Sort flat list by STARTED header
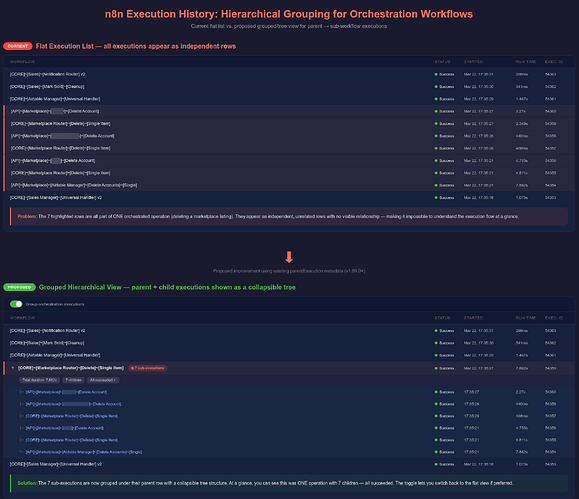 [473, 62]
